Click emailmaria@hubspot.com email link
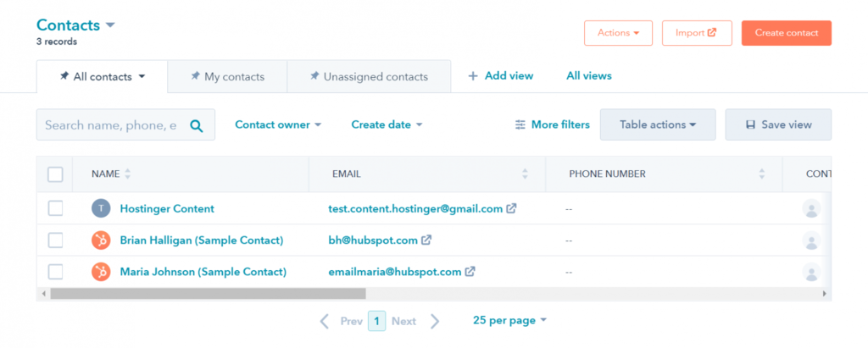Image resolution: width=868 pixels, height=348 pixels. click(x=395, y=272)
